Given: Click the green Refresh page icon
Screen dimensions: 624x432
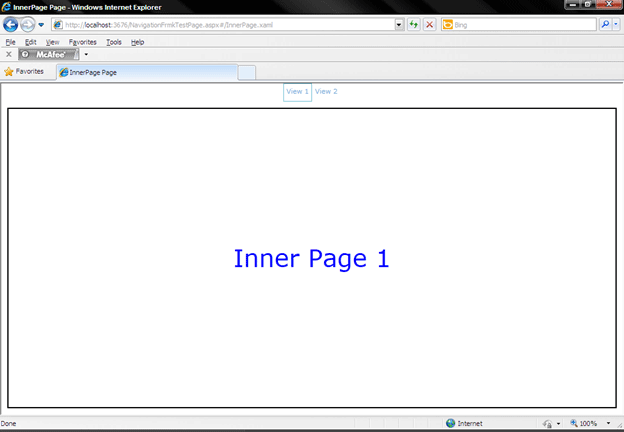Looking at the screenshot, I should pos(414,25).
